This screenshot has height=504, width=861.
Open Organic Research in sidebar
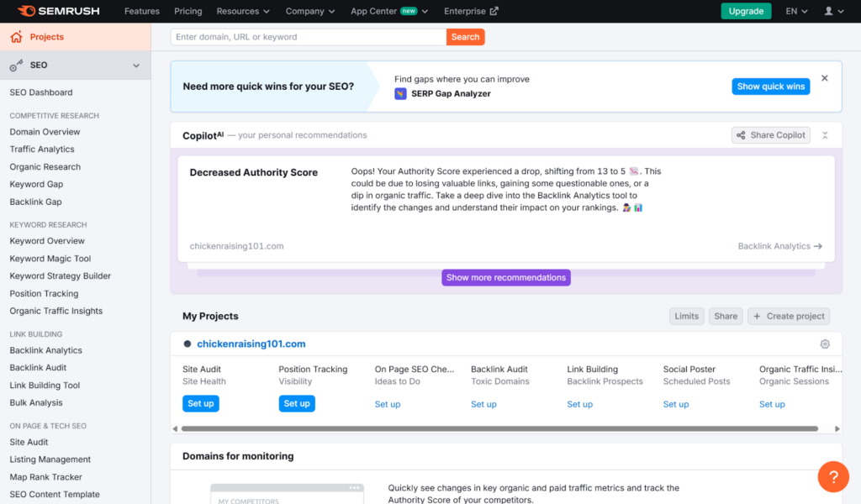click(45, 166)
